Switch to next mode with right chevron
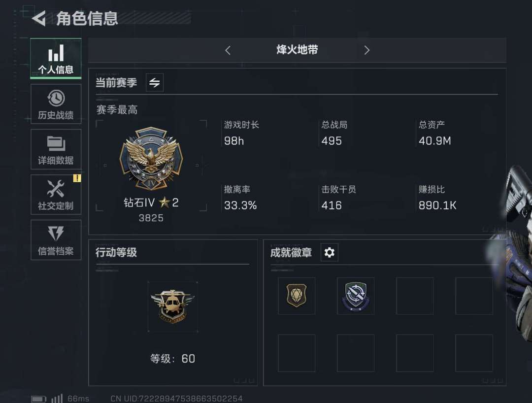Viewport: 532px width, 403px height. pos(367,50)
